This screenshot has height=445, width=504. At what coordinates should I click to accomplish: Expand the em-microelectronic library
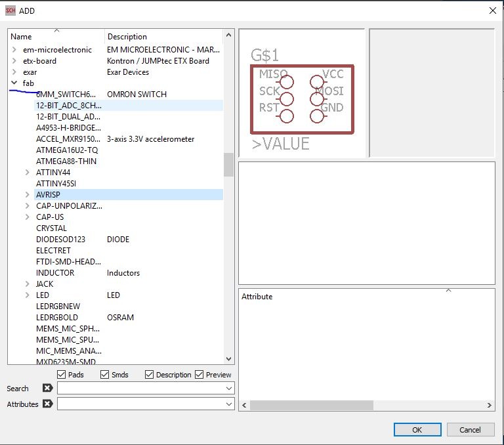(x=14, y=50)
